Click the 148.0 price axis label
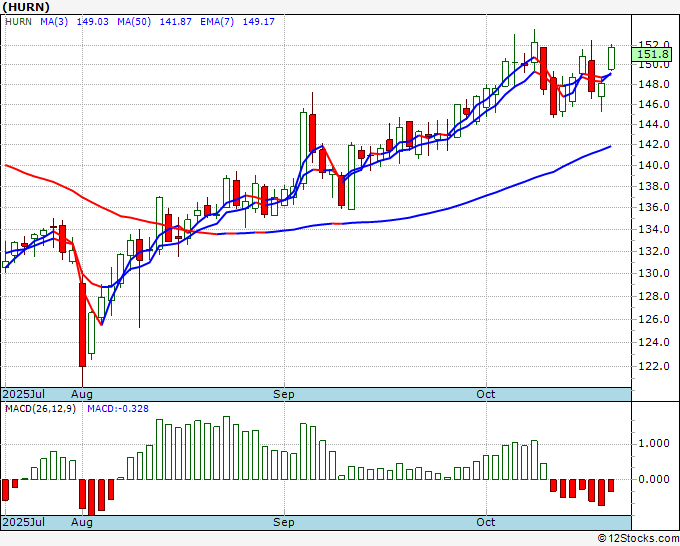680x546 pixels. (x=654, y=84)
